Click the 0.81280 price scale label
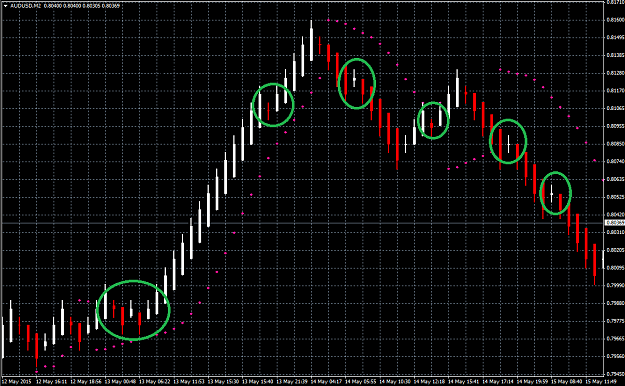 pos(615,73)
